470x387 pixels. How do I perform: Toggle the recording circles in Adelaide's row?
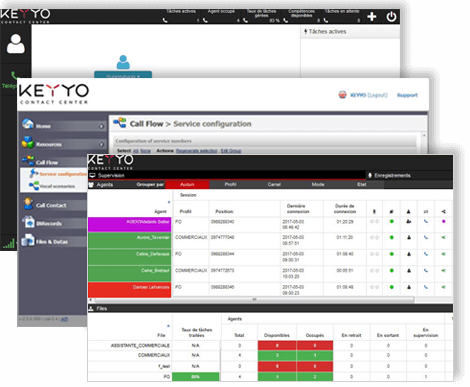tap(374, 221)
